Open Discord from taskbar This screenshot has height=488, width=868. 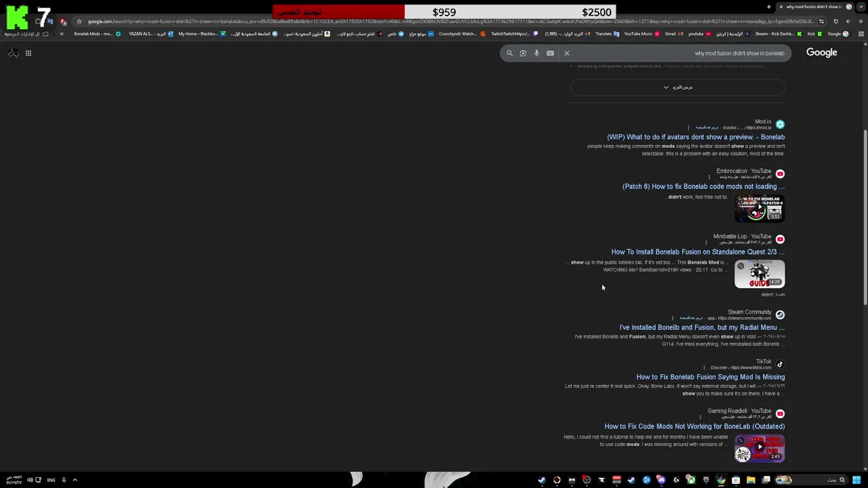click(661, 480)
